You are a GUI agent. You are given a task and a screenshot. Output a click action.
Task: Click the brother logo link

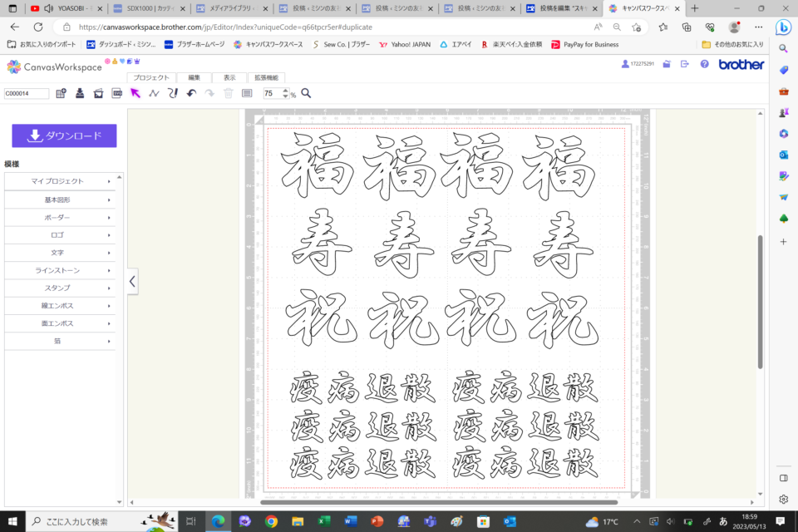click(x=741, y=64)
